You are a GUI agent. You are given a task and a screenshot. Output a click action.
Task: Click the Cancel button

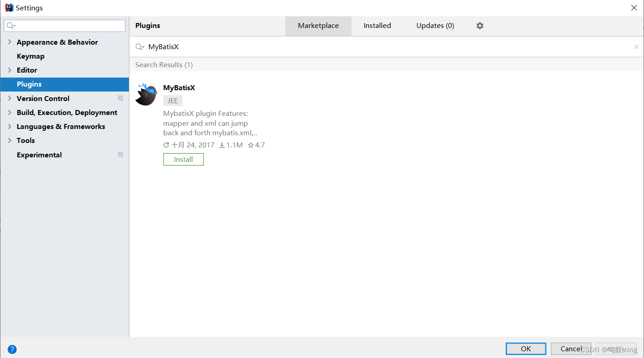click(571, 349)
